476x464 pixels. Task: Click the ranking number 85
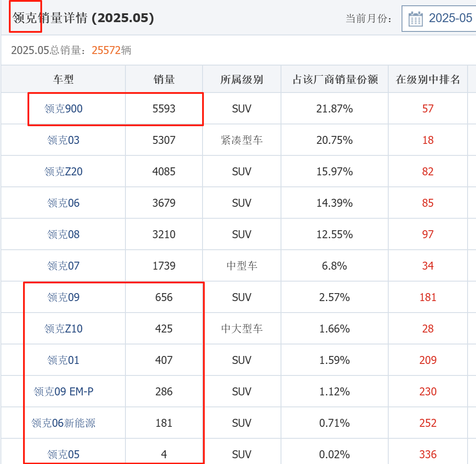[428, 203]
